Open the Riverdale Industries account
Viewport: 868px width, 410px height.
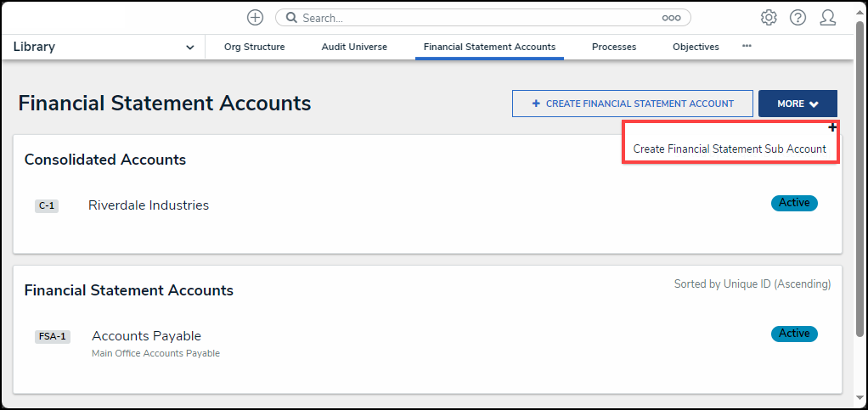[x=149, y=205]
